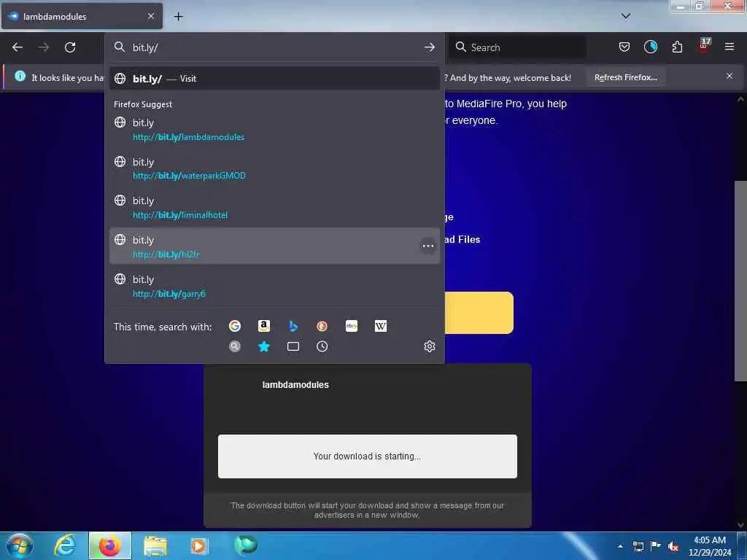Open the List all tabs dropdown chevron
Viewport: 747px width, 560px height.
point(626,16)
